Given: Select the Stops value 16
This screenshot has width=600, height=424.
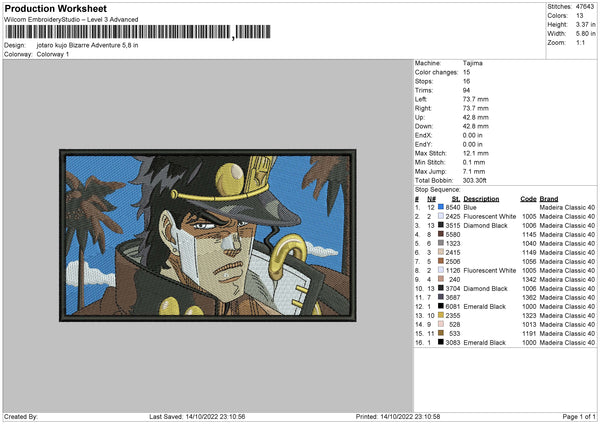Looking at the screenshot, I should coord(466,81).
